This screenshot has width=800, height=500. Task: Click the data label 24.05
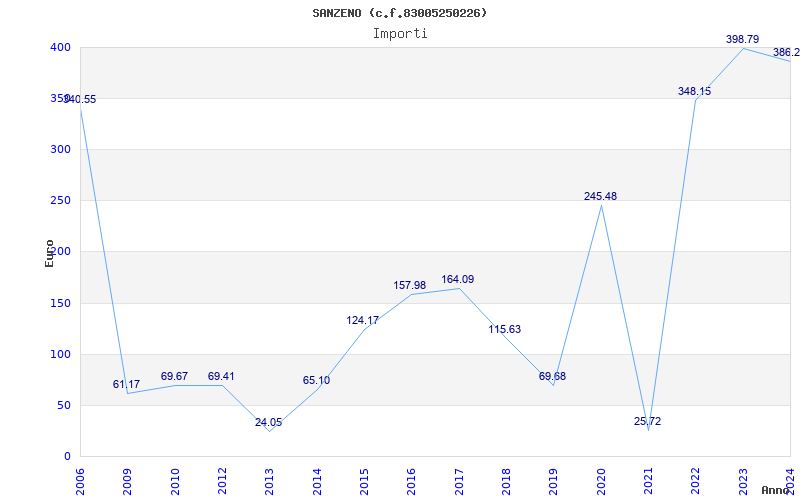click(268, 422)
